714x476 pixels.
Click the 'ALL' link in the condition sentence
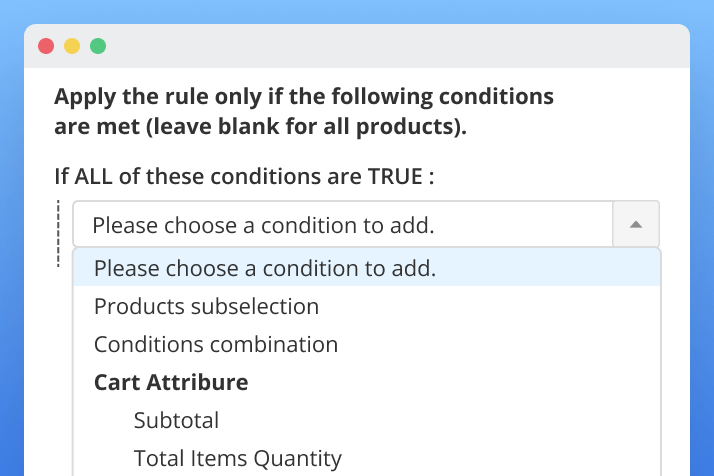tap(94, 177)
